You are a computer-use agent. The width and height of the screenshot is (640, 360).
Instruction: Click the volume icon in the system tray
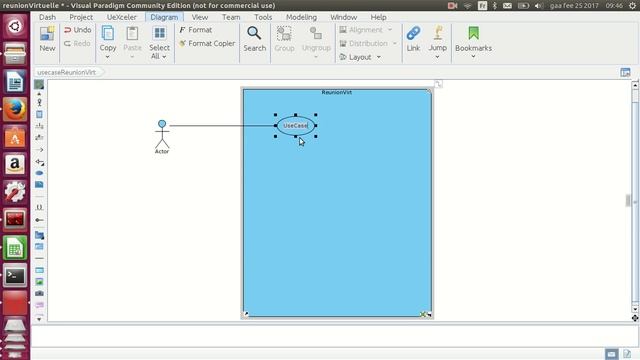pos(538,6)
